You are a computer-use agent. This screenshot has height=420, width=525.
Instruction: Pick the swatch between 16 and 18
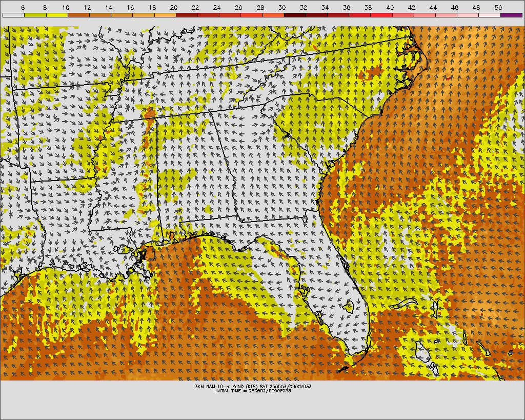pyautogui.click(x=144, y=15)
